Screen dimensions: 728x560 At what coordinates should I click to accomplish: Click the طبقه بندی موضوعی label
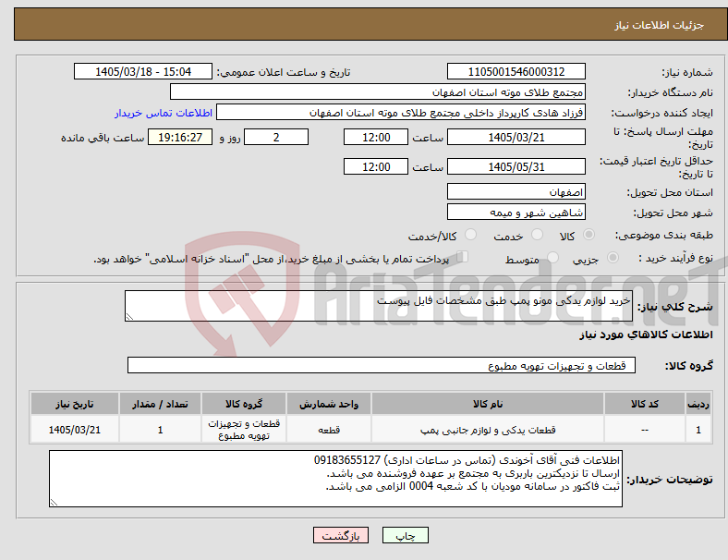tap(664, 235)
